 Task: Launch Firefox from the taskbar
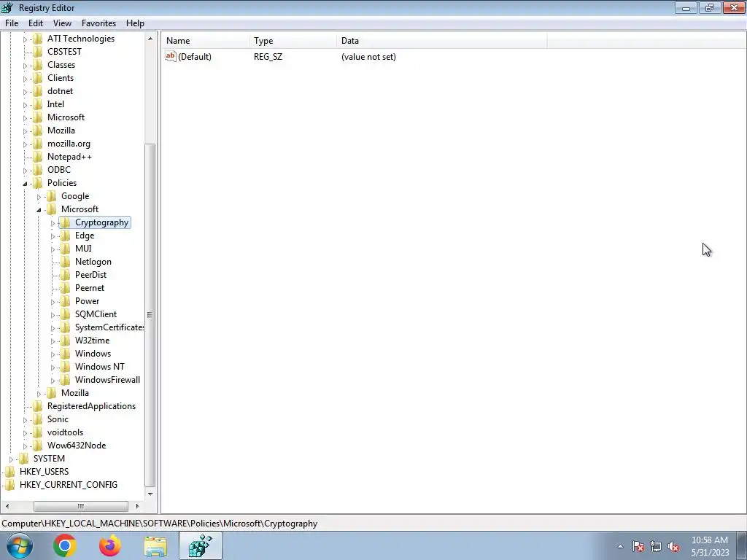click(110, 545)
